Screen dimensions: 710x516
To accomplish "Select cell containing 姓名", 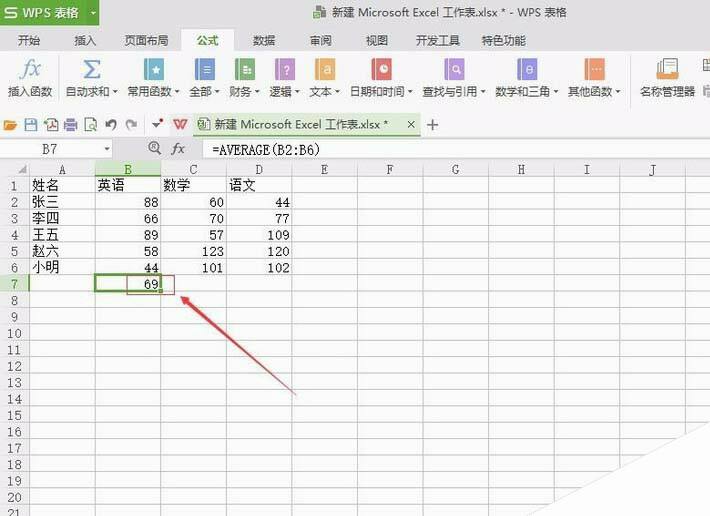I will click(x=62, y=185).
